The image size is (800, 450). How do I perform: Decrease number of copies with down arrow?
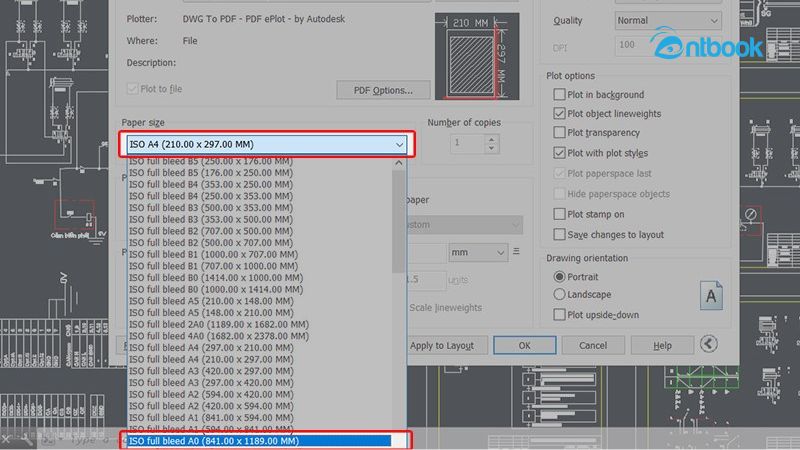coord(491,148)
